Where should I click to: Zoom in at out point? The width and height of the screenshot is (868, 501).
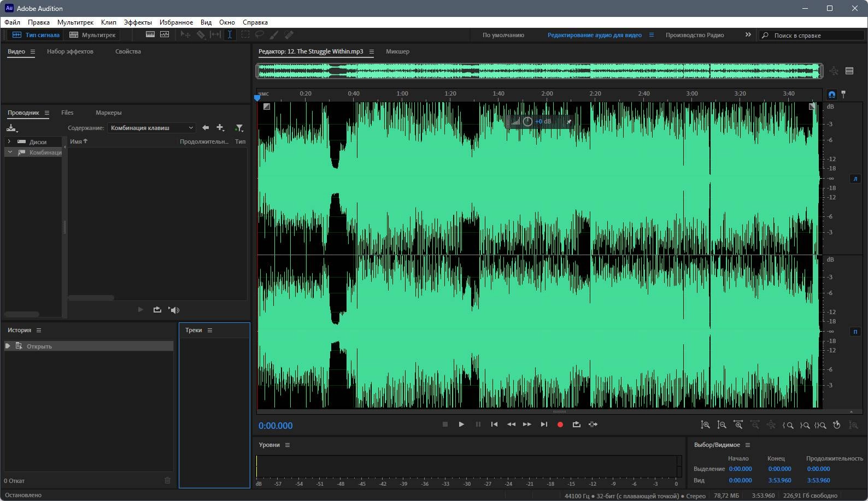click(x=805, y=425)
